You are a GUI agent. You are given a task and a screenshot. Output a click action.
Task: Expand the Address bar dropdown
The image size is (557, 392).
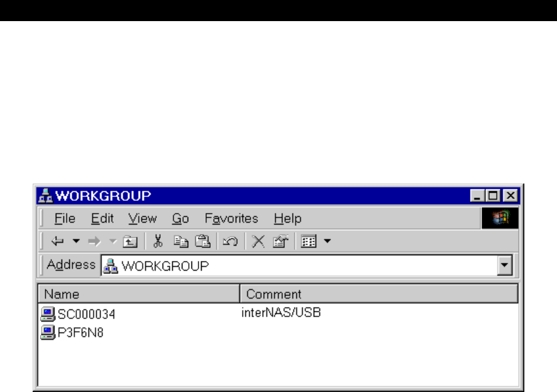tap(505, 265)
